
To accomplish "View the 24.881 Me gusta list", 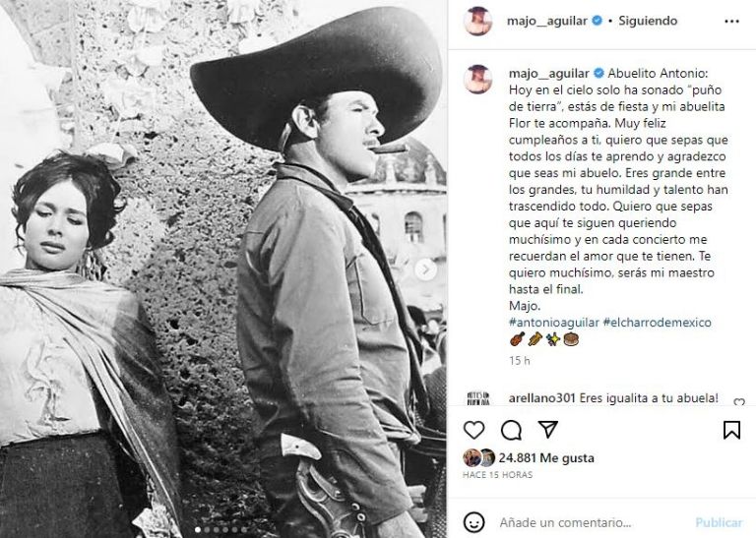I will click(545, 458).
